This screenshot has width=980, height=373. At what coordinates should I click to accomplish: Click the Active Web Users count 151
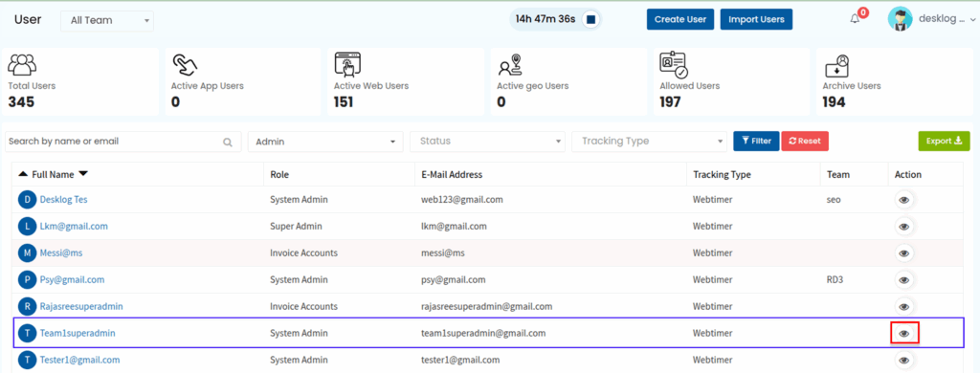coord(344,101)
